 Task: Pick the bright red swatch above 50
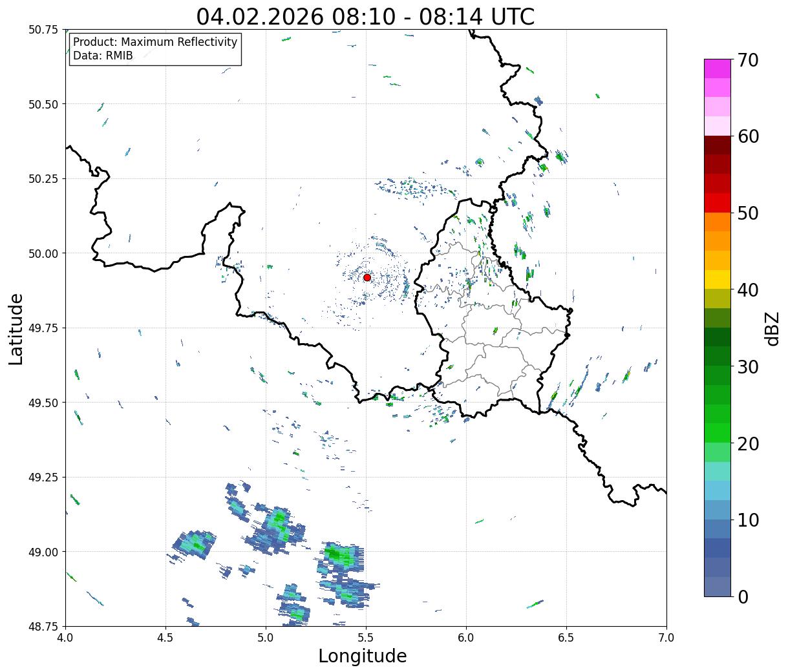click(x=718, y=203)
